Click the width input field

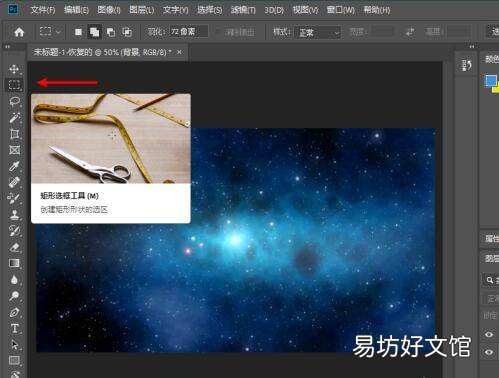[x=382, y=32]
